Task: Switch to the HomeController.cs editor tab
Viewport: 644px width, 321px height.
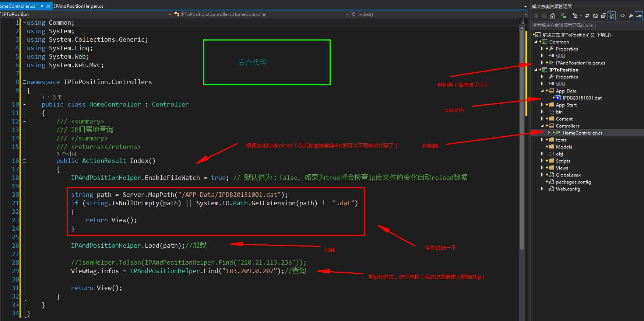Action: pyautogui.click(x=18, y=6)
